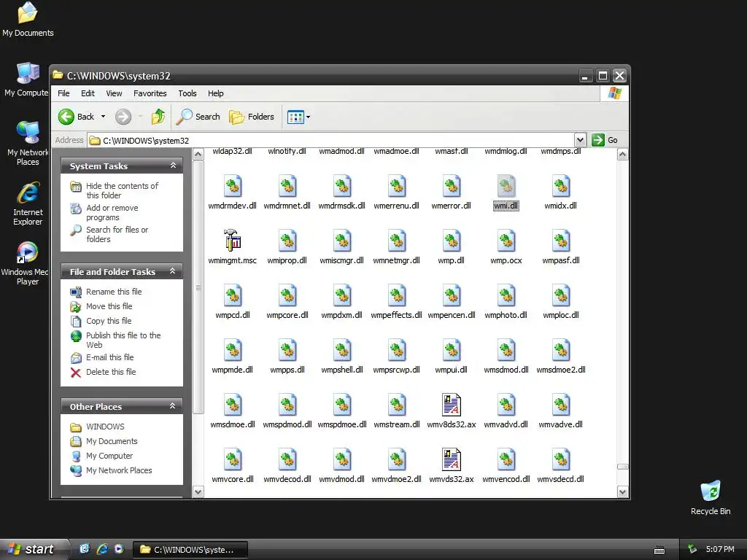Go up one folder level
Screen dimensions: 747x560
[158, 117]
